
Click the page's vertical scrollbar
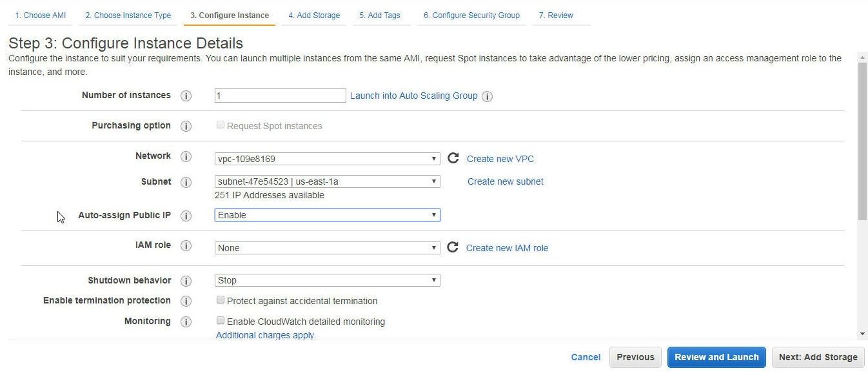863,141
